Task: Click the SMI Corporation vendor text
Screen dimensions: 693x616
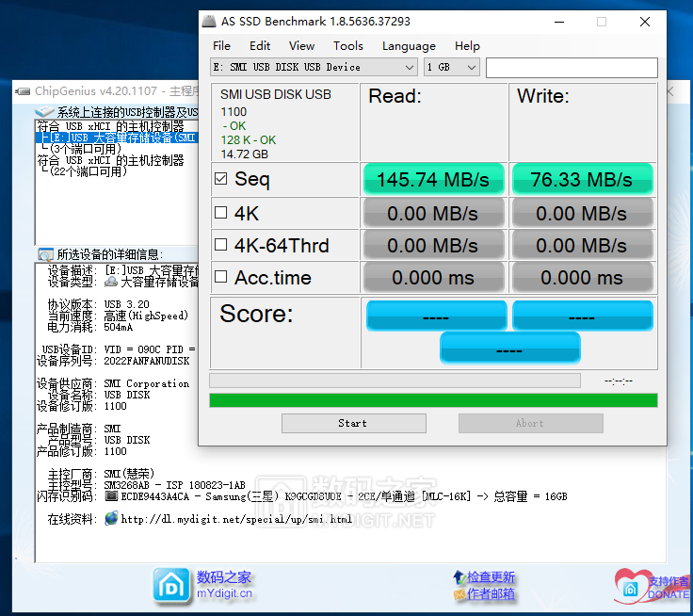Action: click(x=147, y=383)
